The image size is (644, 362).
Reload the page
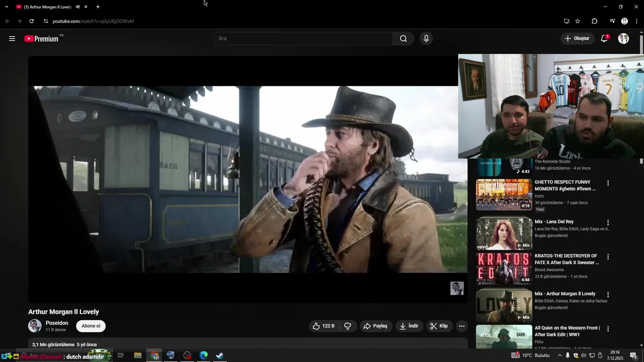coord(31,21)
